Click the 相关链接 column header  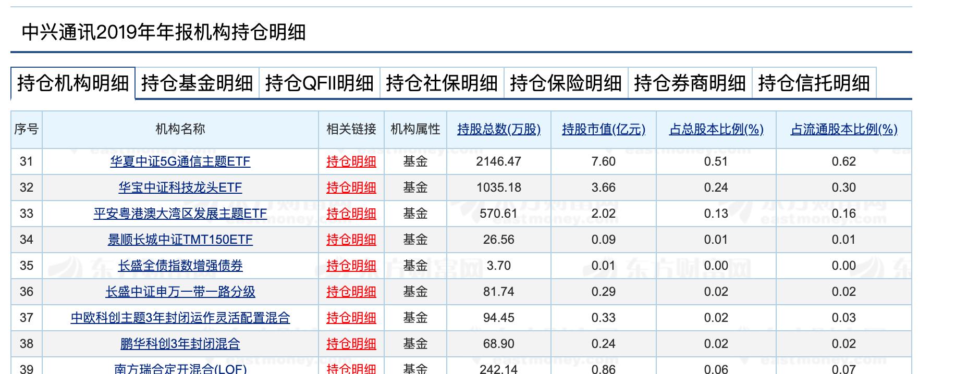(x=351, y=129)
